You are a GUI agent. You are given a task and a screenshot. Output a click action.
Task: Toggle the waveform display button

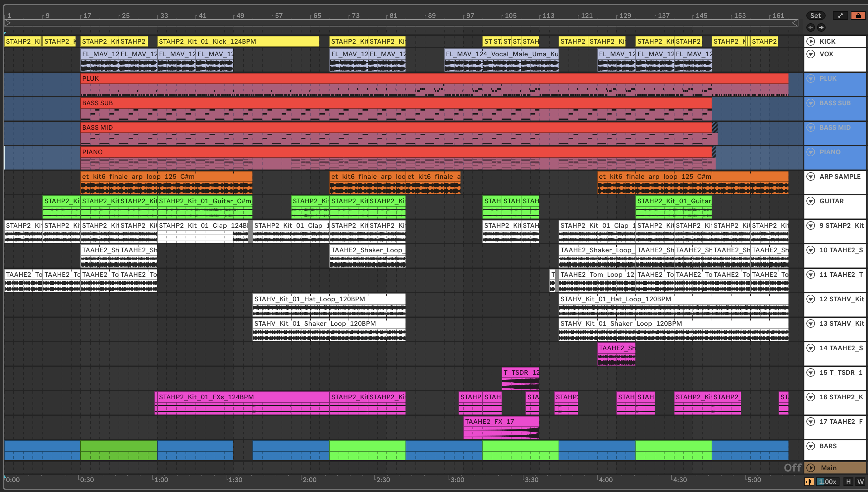click(809, 481)
